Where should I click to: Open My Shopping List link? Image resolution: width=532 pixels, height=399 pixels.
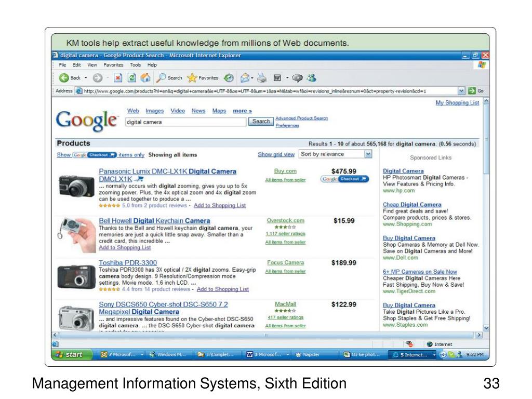pyautogui.click(x=457, y=102)
